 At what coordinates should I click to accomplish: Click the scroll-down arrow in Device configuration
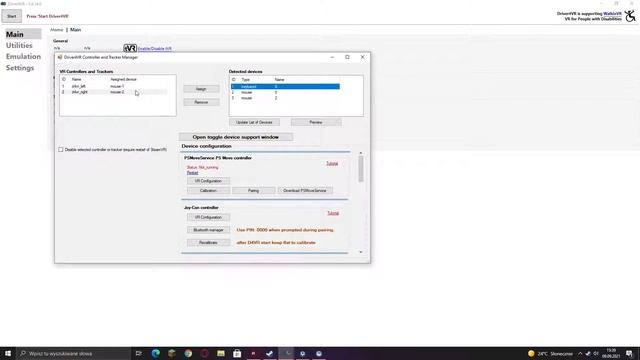click(x=361, y=252)
